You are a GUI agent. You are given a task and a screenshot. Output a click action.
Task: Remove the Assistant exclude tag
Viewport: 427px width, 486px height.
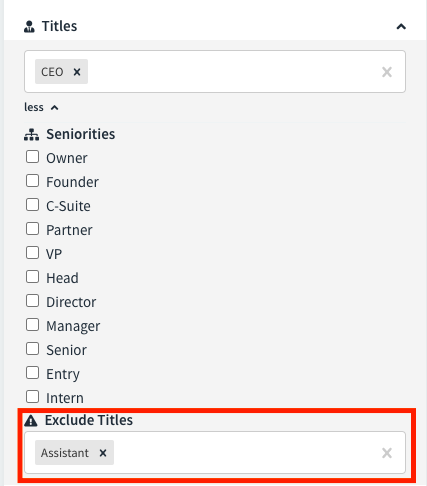coord(103,453)
